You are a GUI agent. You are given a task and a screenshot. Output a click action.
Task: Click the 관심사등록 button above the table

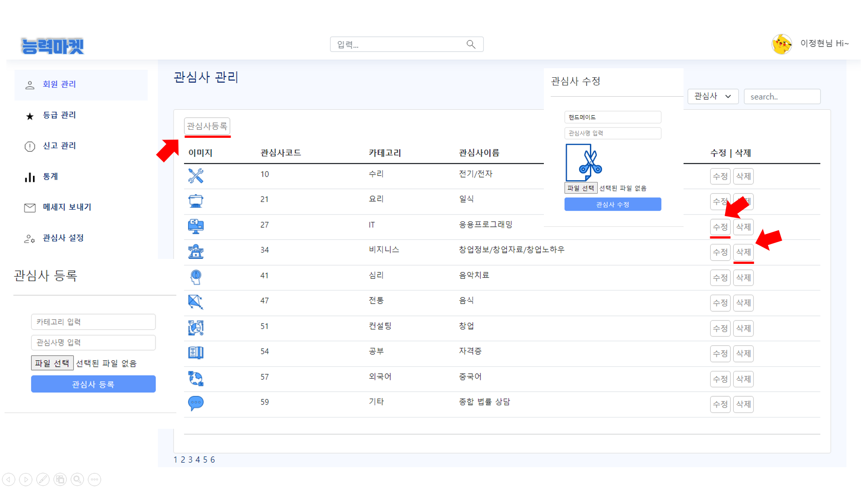(x=207, y=126)
